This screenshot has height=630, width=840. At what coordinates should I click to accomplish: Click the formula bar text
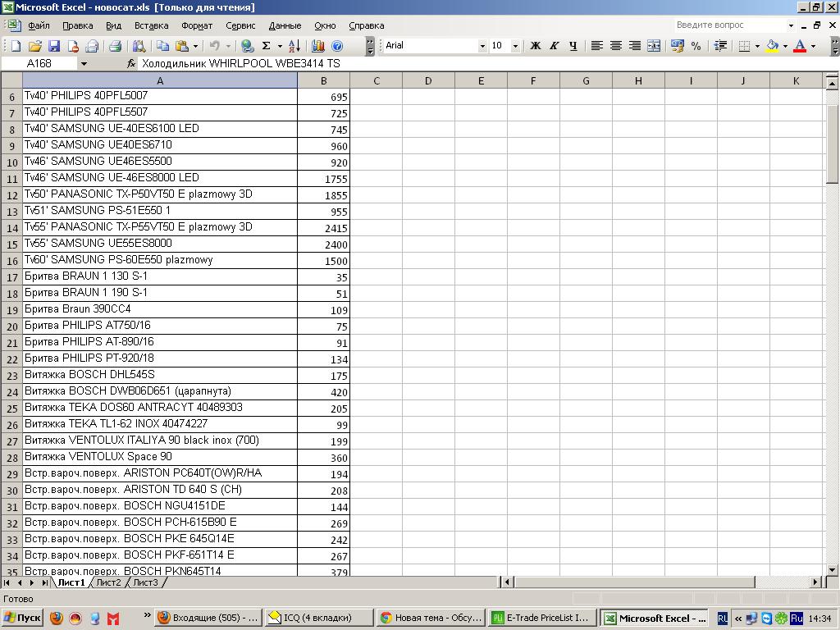pyautogui.click(x=240, y=64)
